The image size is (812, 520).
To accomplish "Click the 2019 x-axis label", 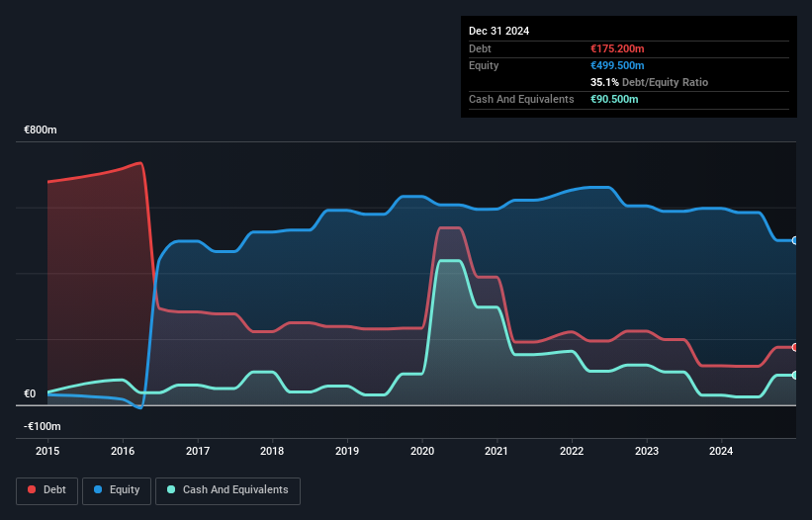I will coord(347,451).
